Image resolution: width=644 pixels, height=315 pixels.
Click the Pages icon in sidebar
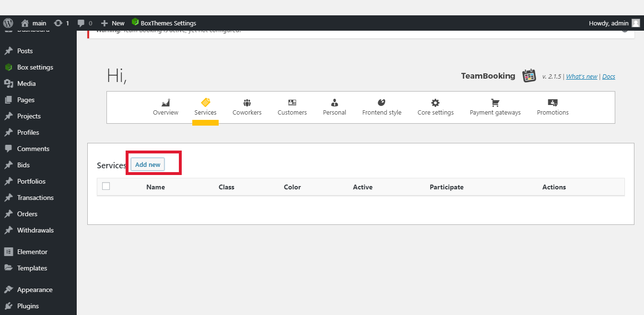9,100
